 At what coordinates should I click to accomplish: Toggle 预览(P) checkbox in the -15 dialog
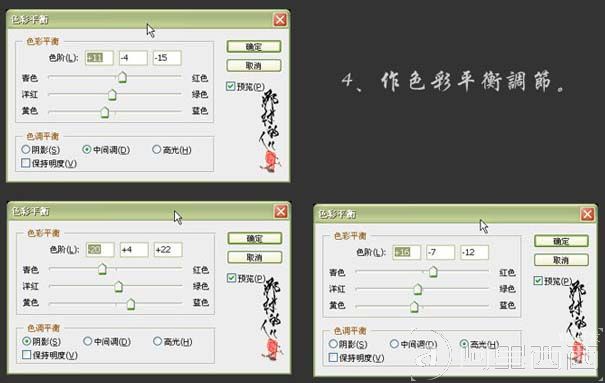tap(230, 86)
